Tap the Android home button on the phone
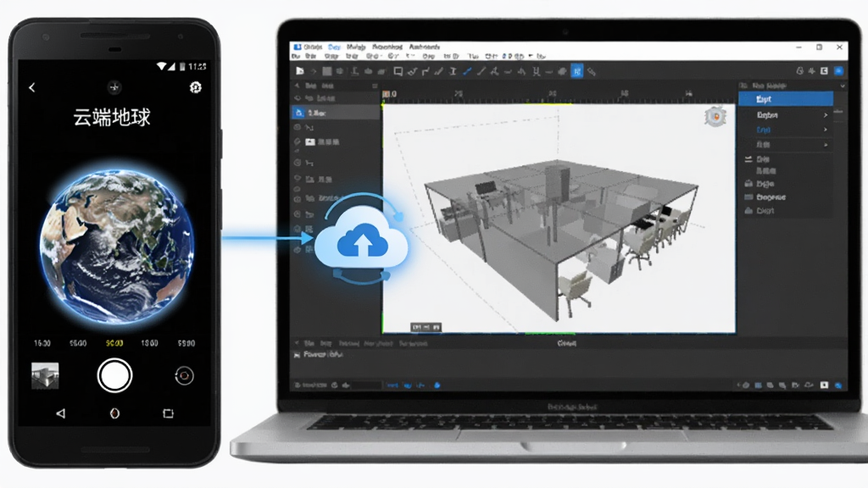 114,413
